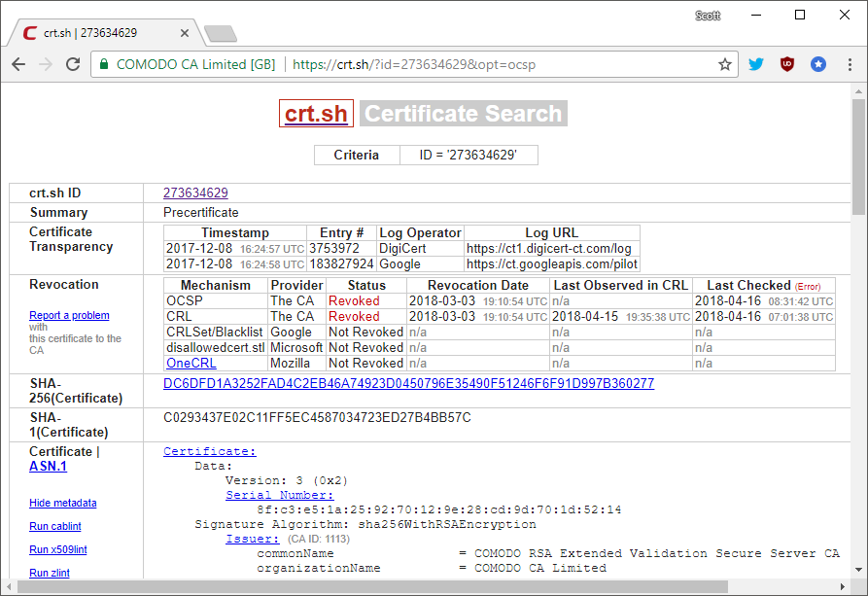Click the green padlock security icon

pos(103,64)
